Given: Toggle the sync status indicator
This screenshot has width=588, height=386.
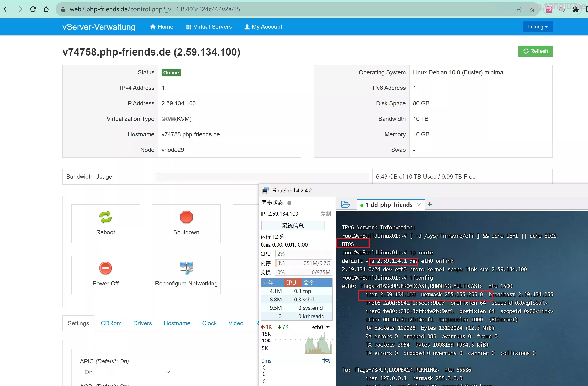Looking at the screenshot, I should click(x=289, y=203).
